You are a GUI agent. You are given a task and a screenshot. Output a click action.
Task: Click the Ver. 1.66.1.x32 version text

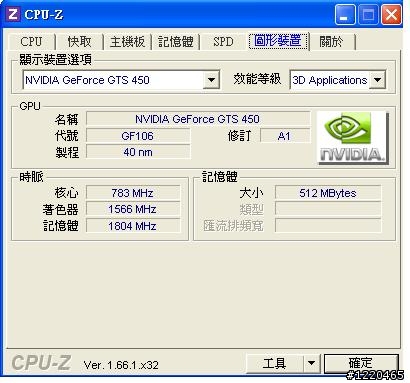(x=121, y=365)
